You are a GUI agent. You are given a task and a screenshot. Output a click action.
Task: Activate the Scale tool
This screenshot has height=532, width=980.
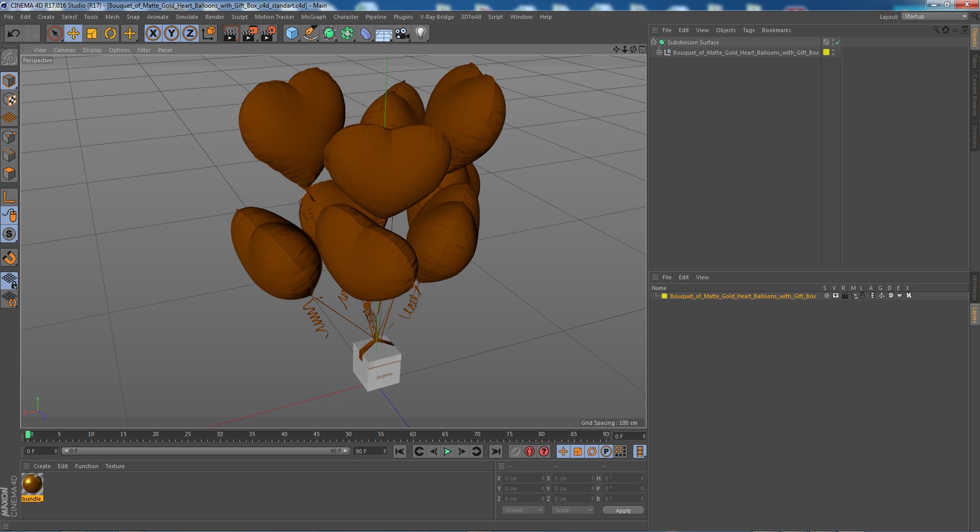coord(92,34)
